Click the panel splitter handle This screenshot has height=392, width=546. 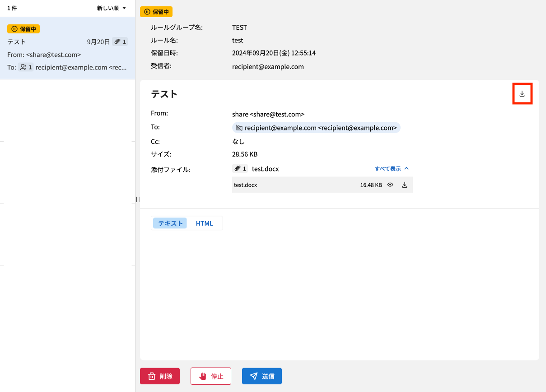(138, 199)
